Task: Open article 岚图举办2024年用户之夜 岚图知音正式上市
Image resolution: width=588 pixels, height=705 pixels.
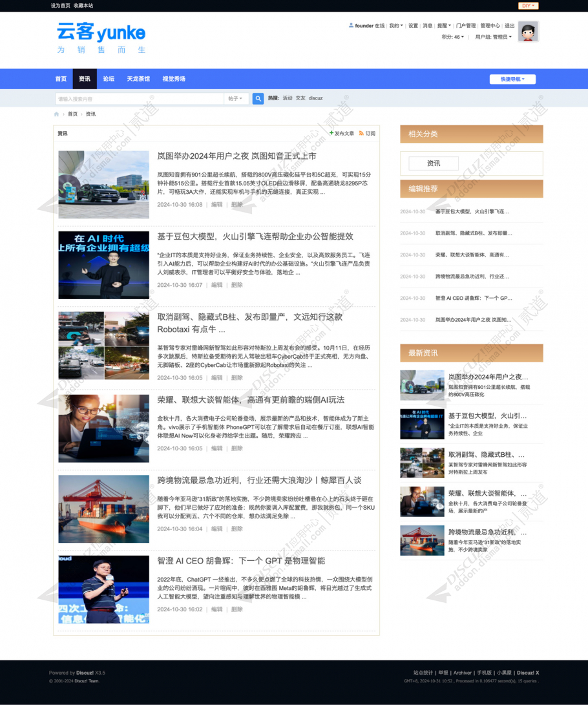Action: tap(236, 156)
